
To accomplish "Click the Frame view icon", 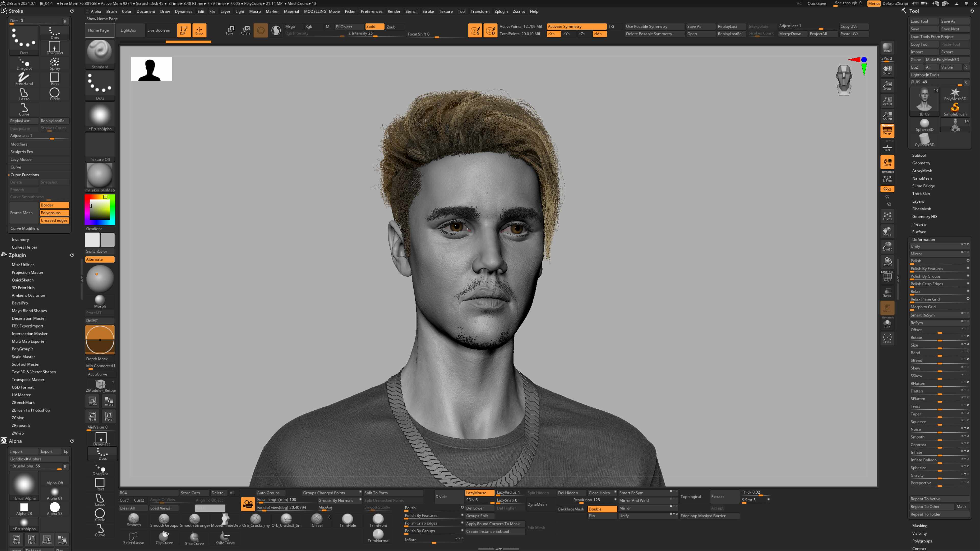I will click(887, 216).
